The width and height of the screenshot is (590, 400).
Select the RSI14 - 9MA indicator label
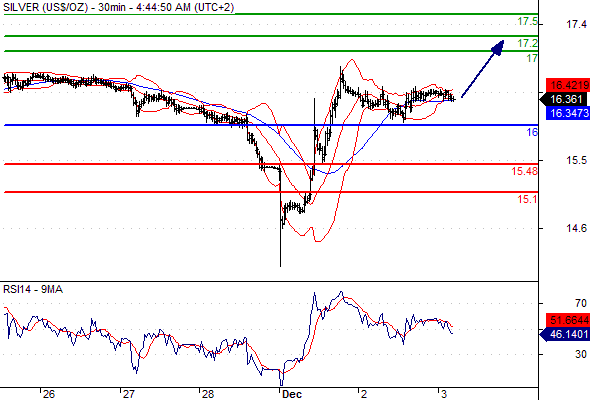(x=33, y=289)
